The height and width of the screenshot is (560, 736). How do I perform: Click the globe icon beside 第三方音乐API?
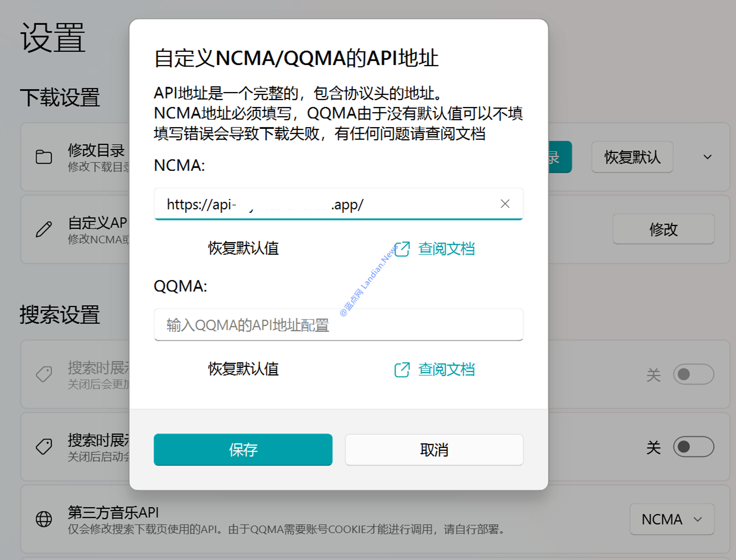(x=44, y=519)
